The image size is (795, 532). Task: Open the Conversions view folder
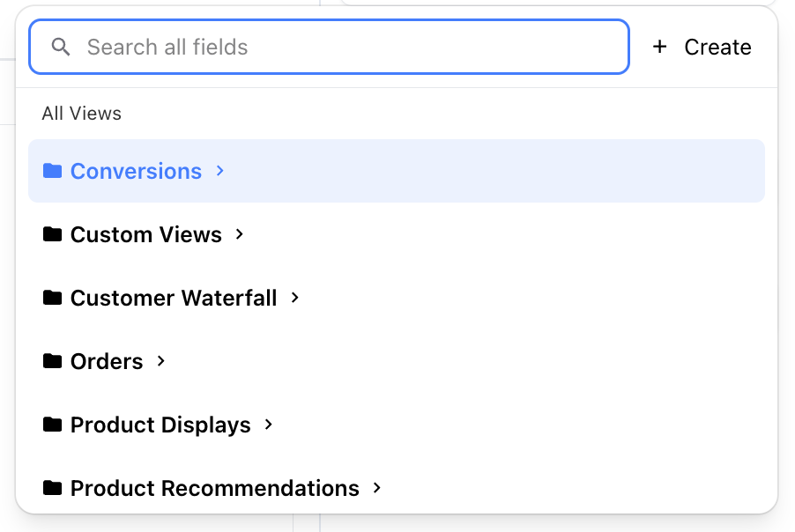(x=136, y=171)
